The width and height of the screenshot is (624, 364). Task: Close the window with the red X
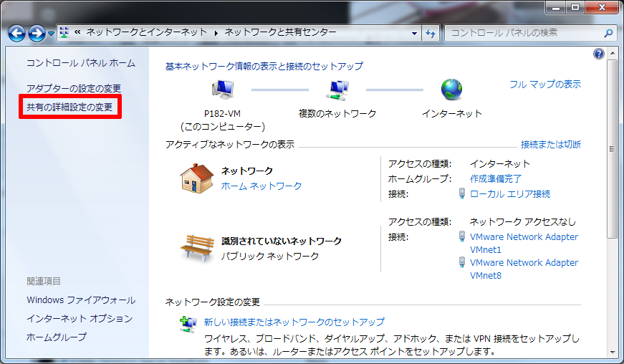click(x=602, y=8)
